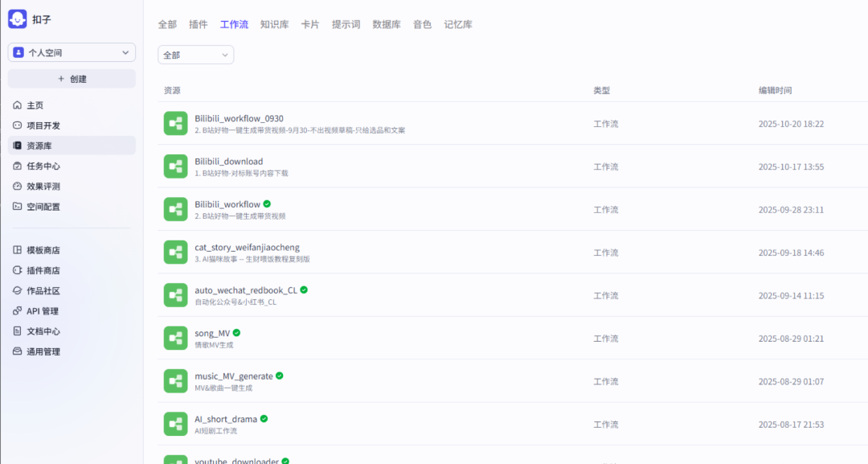Switch to the 卡片 tab
Screen dimensions: 868x464
click(x=310, y=24)
